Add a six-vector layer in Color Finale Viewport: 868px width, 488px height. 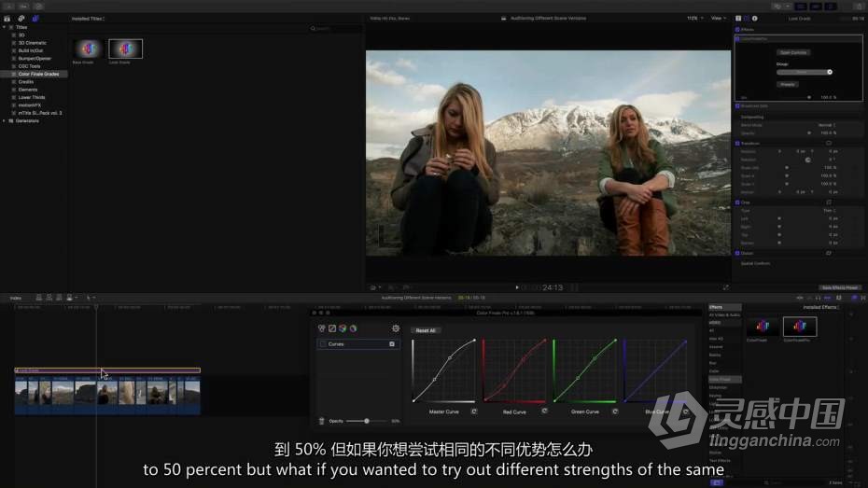(x=343, y=328)
